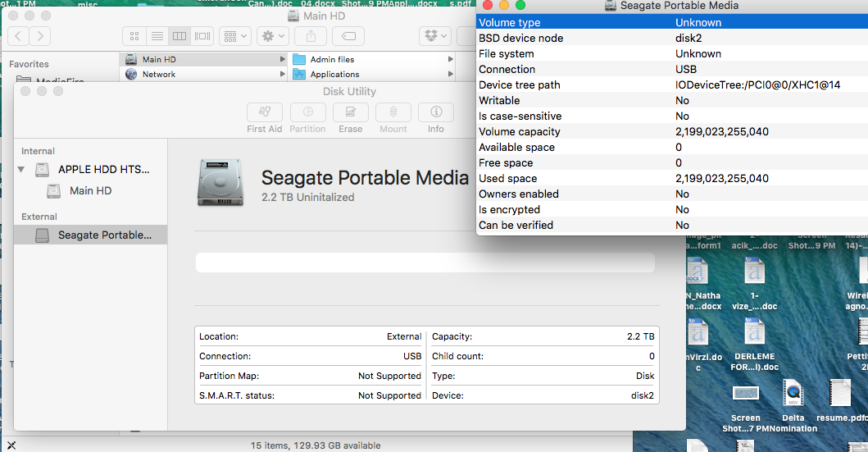
Task: Select Network in Finder column
Action: (x=205, y=74)
